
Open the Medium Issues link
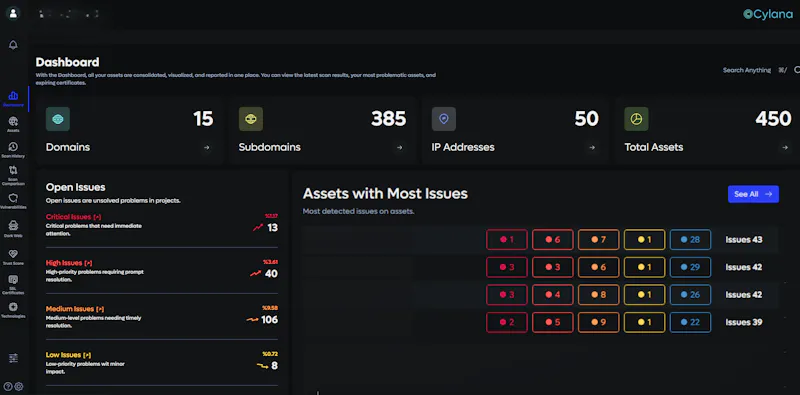click(x=75, y=309)
